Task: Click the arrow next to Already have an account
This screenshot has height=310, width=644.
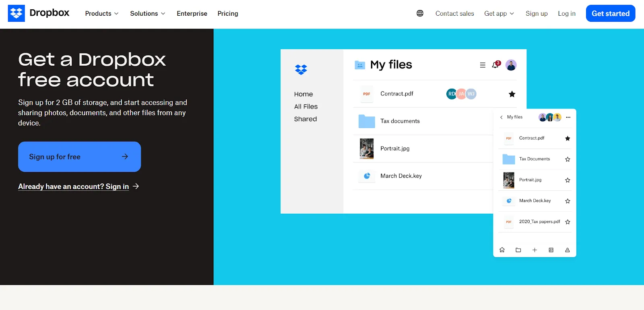Action: tap(136, 186)
